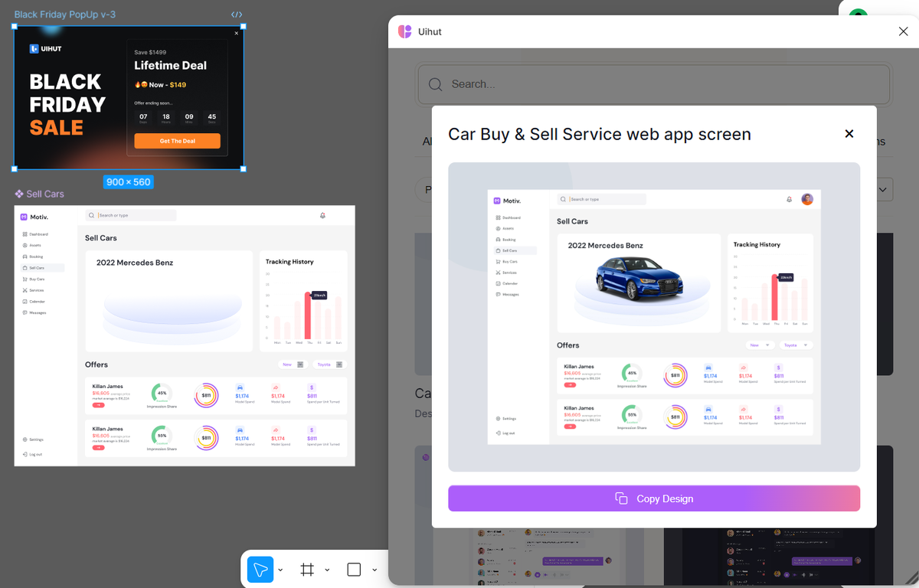
Task: Click the Uihut logo in plugin header
Action: click(405, 31)
